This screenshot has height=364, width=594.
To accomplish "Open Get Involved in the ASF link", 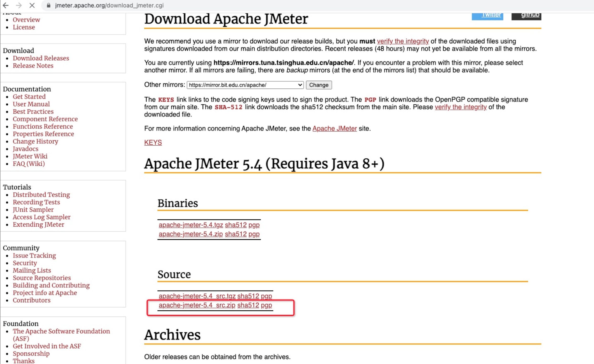I will point(47,346).
